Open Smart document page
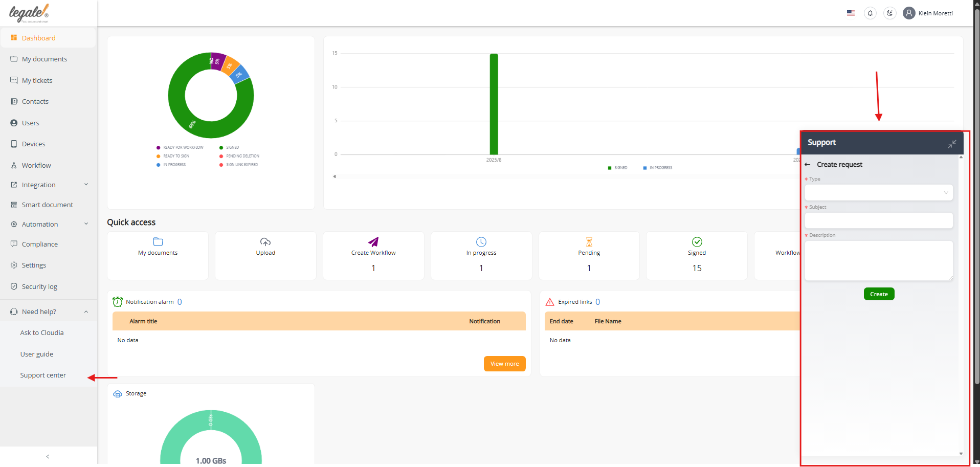980x467 pixels. (x=48, y=205)
